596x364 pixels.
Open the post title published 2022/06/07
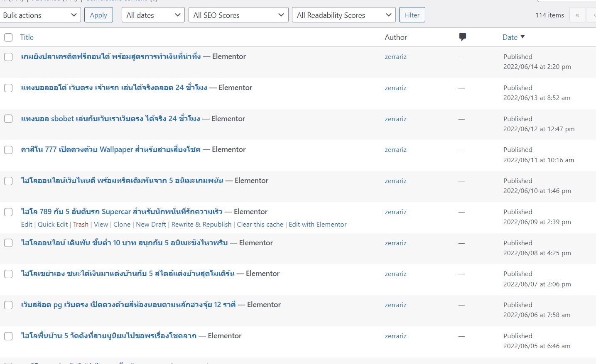(x=128, y=274)
